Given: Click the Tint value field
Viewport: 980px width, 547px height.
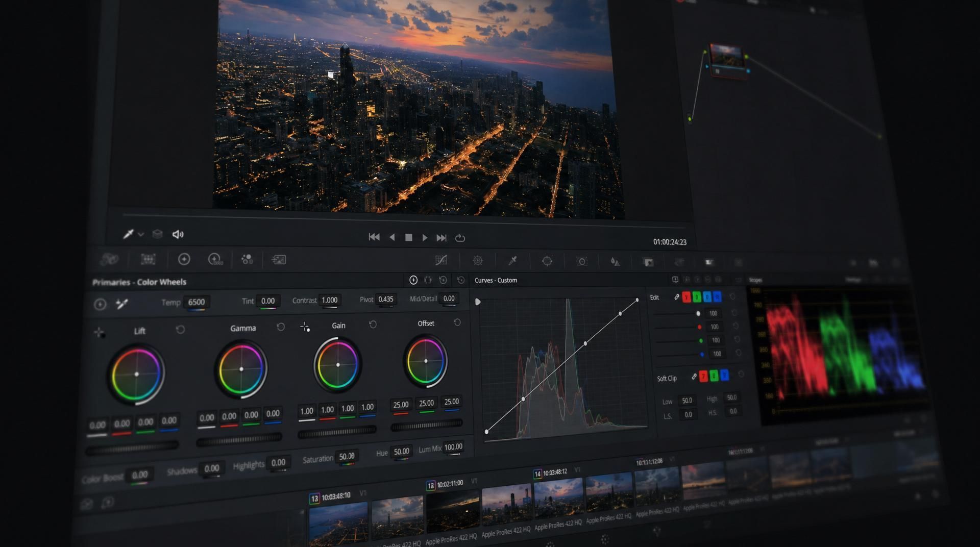Looking at the screenshot, I should coord(268,301).
